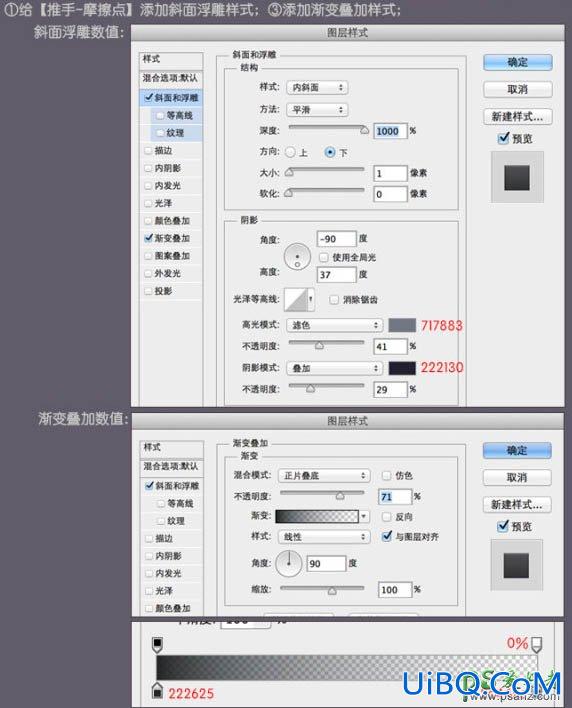This screenshot has height=708, width=572.
Task: Click shadow 不透明度 slider handle
Action: [x=310, y=389]
